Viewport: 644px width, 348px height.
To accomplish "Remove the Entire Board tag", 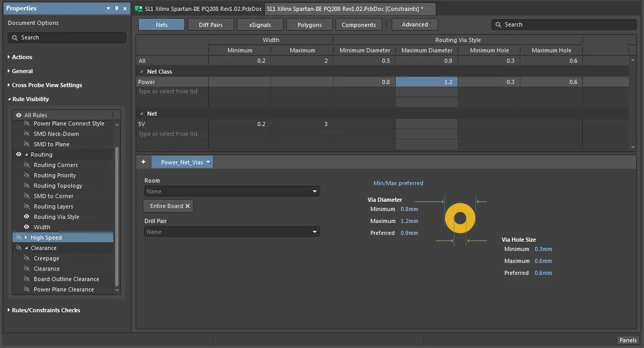I will coord(187,206).
